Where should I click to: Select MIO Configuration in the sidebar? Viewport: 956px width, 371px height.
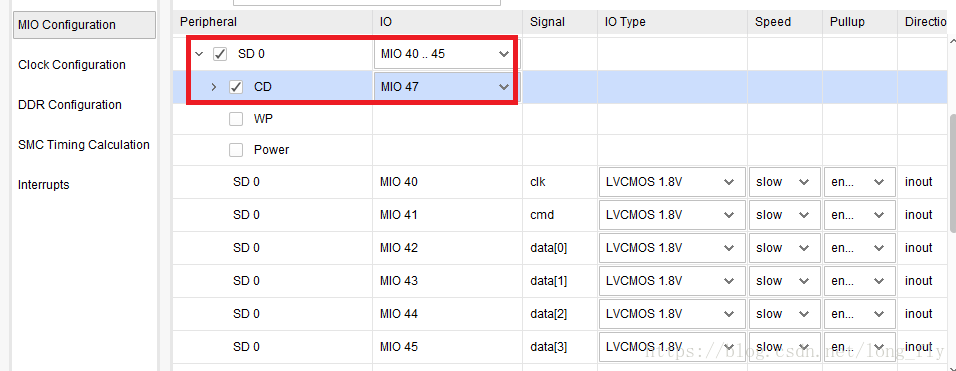(84, 25)
